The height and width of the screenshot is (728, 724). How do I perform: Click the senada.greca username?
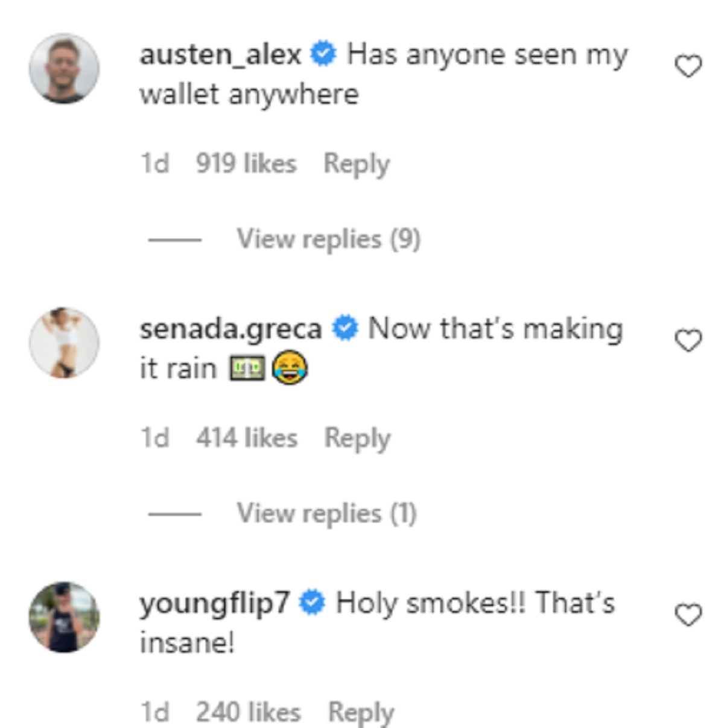click(x=230, y=329)
